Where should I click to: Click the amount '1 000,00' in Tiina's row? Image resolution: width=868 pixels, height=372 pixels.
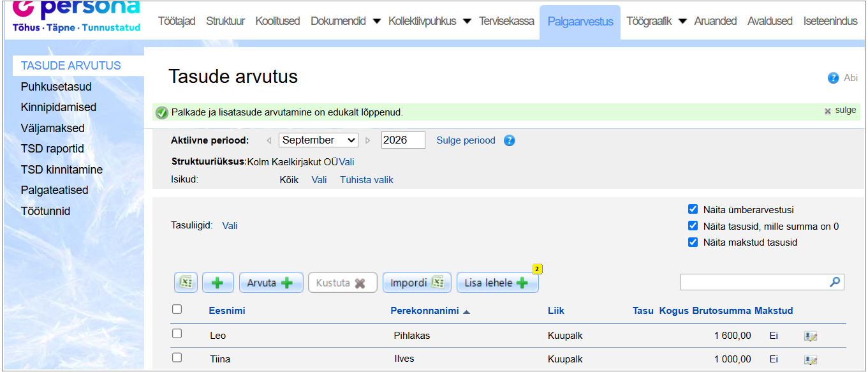click(x=733, y=359)
